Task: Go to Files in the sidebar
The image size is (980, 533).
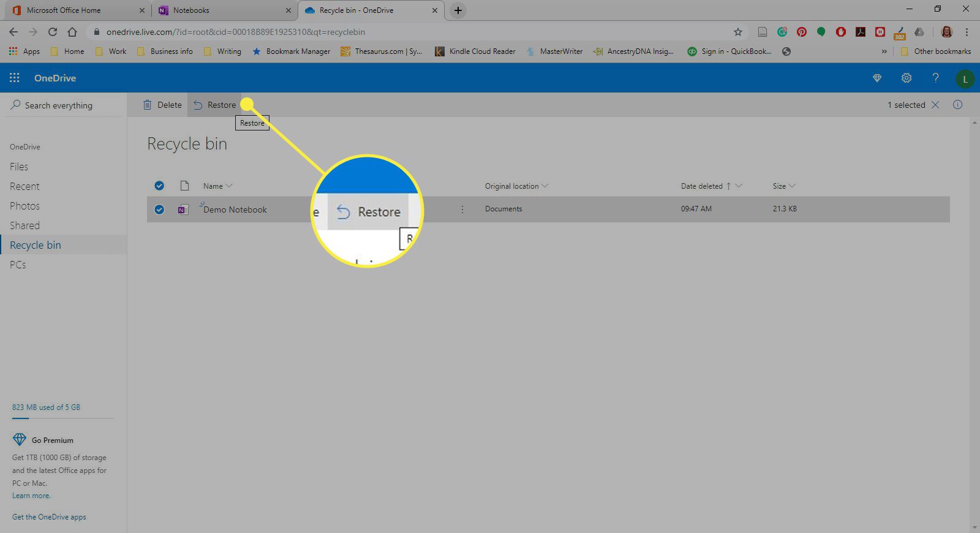Action: click(19, 167)
